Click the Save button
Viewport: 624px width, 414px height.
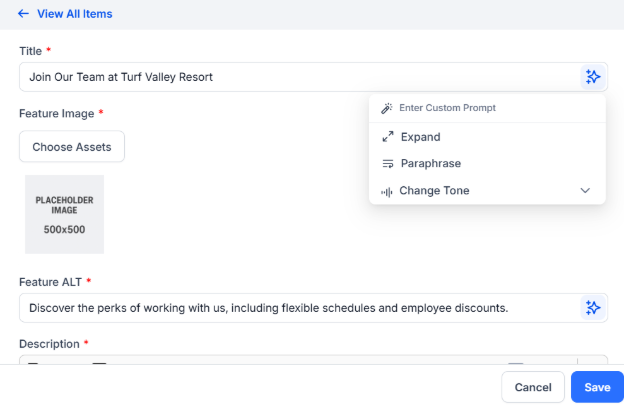pyautogui.click(x=597, y=387)
